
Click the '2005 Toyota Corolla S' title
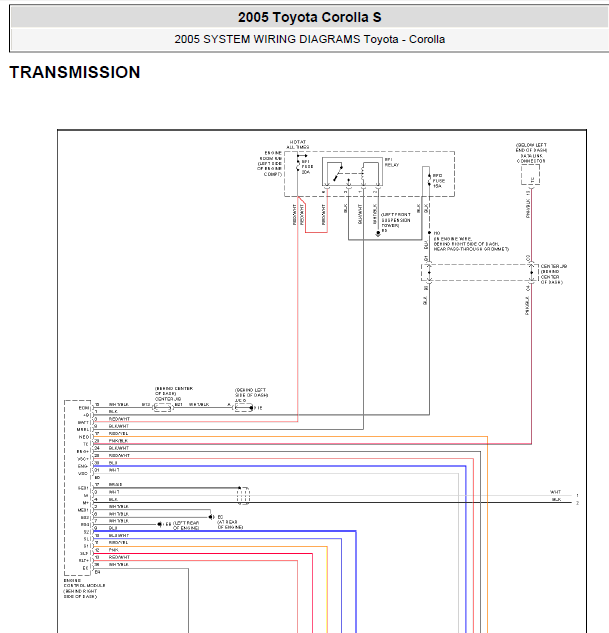point(310,17)
